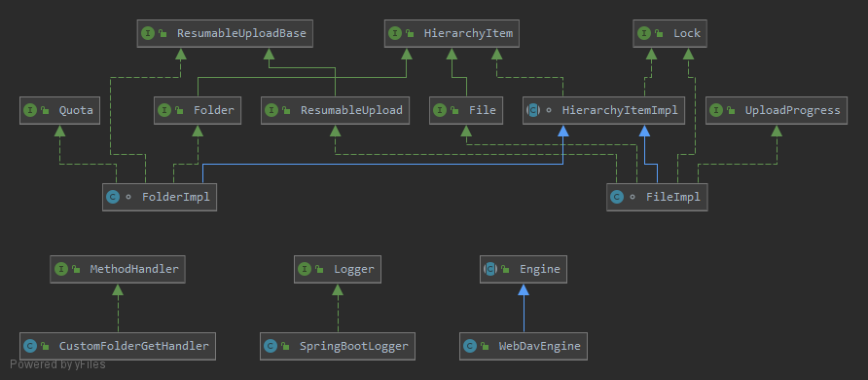Viewport: 868px width, 380px height.
Task: Click the interface icon on Folder node
Action: pyautogui.click(x=164, y=110)
